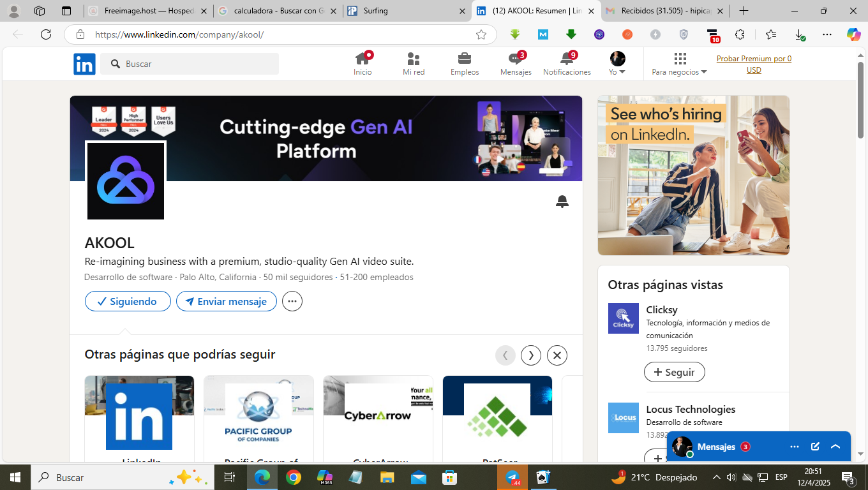Open the Empleos jobs icon
The image size is (868, 490).
click(465, 64)
